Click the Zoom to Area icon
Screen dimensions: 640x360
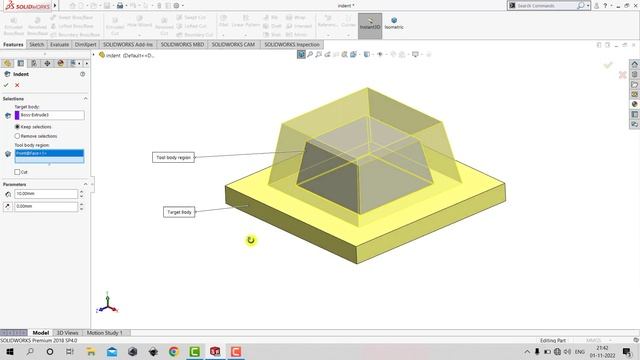click(x=318, y=54)
